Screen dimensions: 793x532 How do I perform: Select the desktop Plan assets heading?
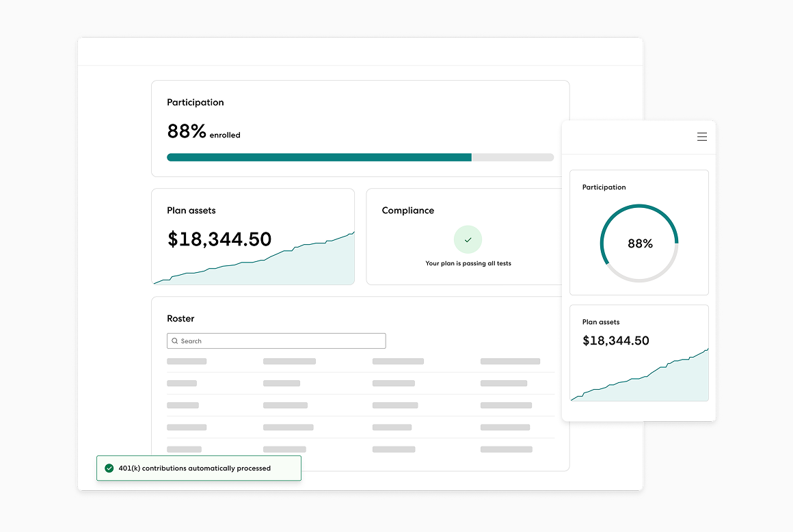click(x=191, y=211)
